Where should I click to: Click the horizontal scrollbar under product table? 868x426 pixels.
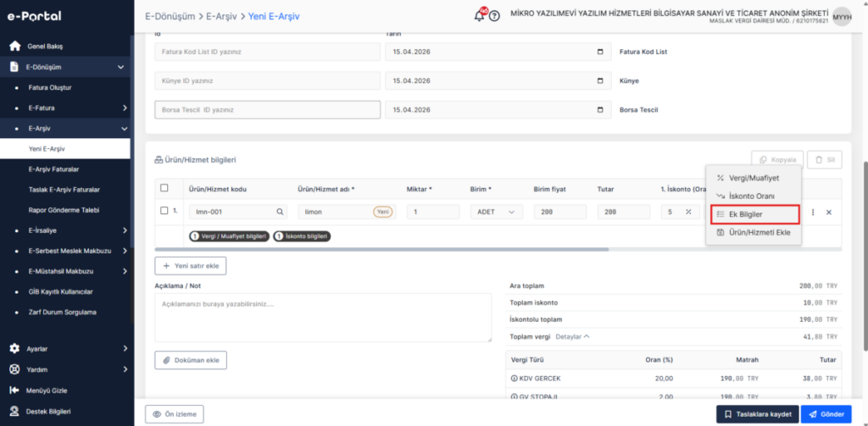381,250
